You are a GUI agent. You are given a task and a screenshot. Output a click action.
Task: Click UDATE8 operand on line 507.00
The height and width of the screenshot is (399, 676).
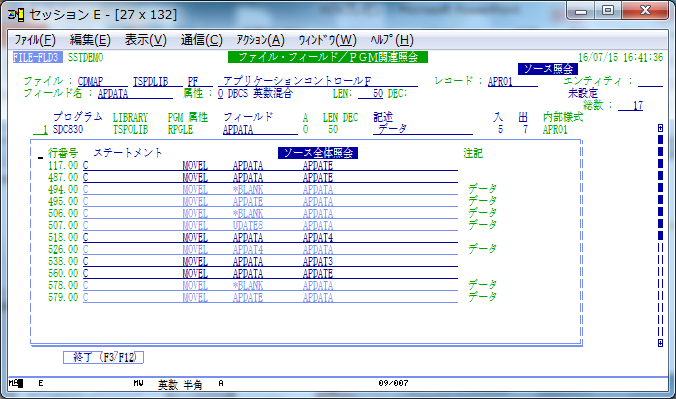tap(248, 226)
